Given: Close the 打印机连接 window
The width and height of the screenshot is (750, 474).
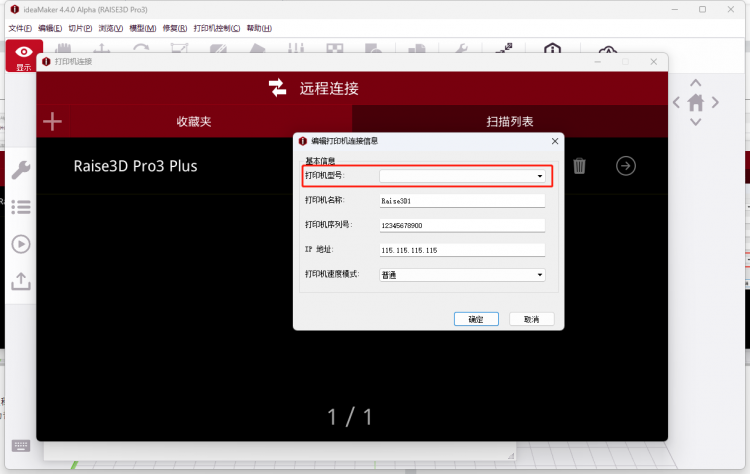Looking at the screenshot, I should click(653, 62).
